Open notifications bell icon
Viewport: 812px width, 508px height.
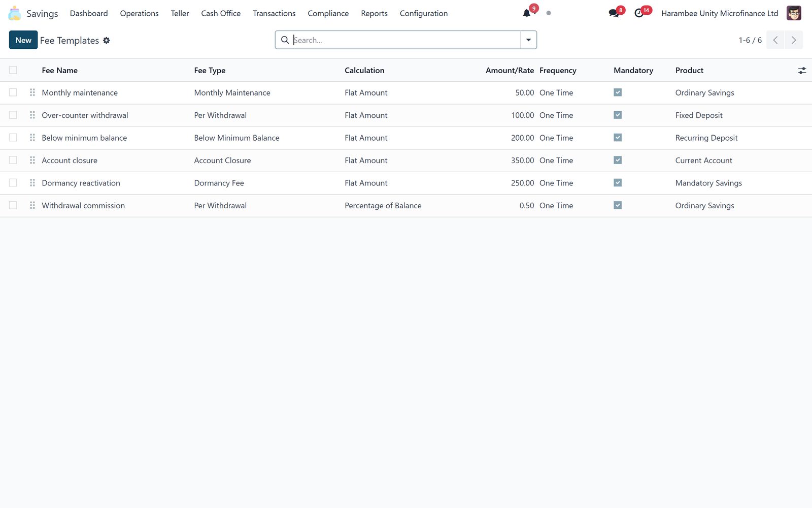527,14
